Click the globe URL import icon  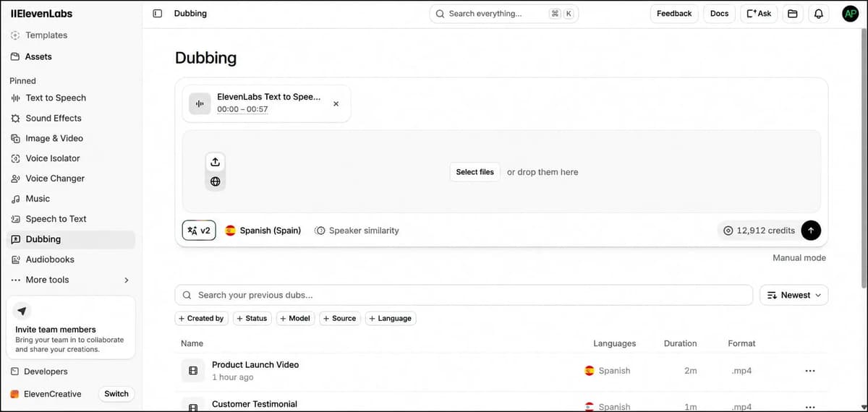pyautogui.click(x=215, y=181)
